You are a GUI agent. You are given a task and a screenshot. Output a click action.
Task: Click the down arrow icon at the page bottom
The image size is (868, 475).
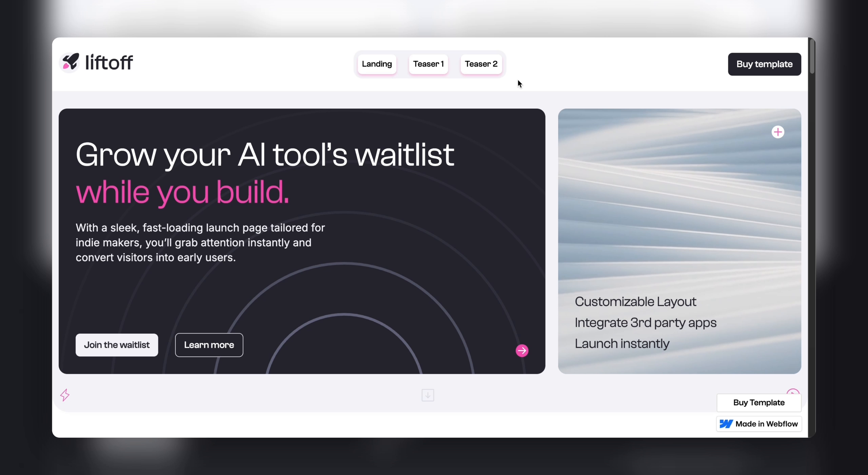[x=427, y=395]
